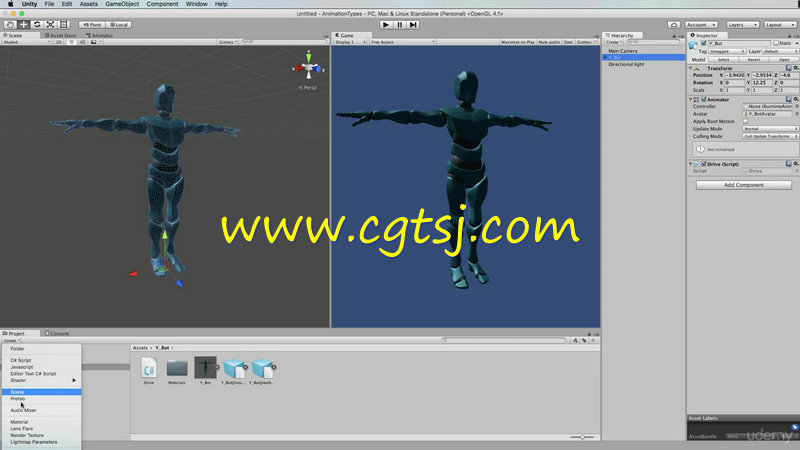This screenshot has width=800, height=450.
Task: Switch to the Console tab
Action: (57, 333)
